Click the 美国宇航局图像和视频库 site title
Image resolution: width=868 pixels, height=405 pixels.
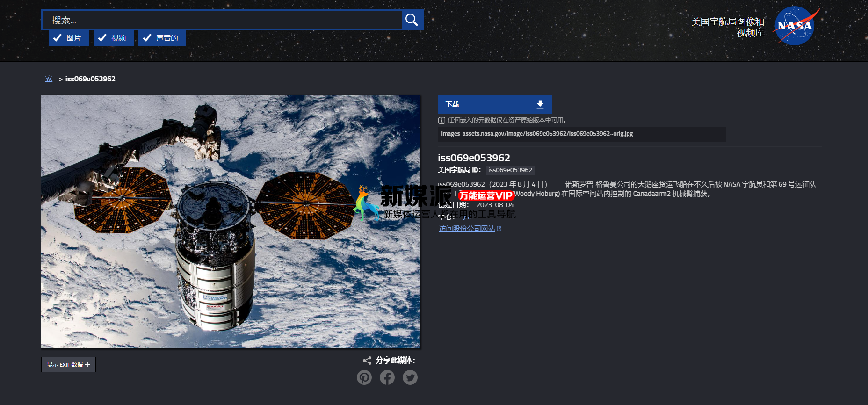pos(728,27)
